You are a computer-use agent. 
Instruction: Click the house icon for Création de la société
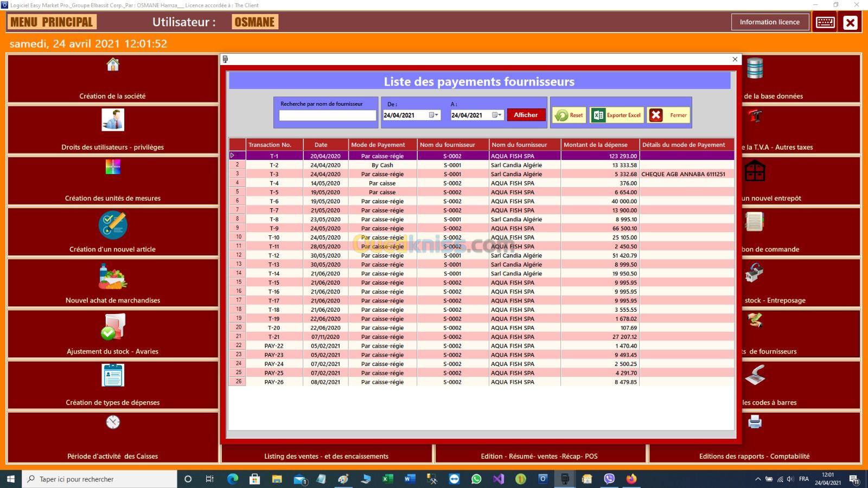pos(113,65)
